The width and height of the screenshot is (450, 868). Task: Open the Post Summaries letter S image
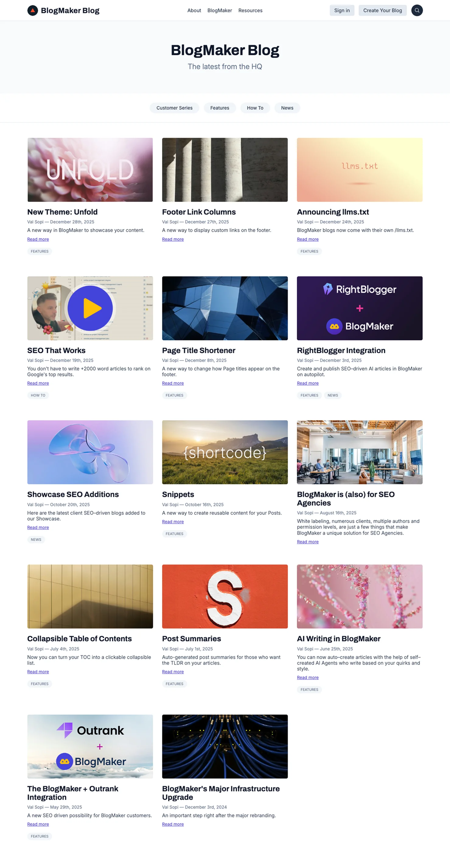[225, 597]
